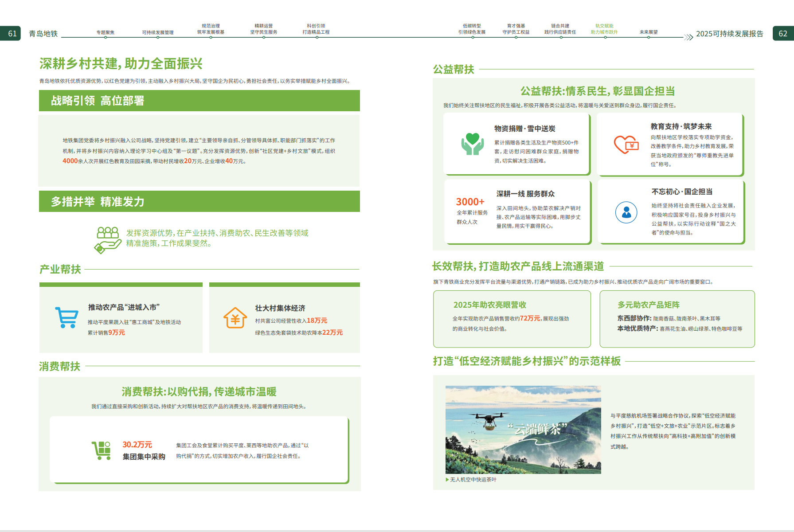
Task: Open the 可持续发展管理 navigation tab
Action: tap(158, 32)
